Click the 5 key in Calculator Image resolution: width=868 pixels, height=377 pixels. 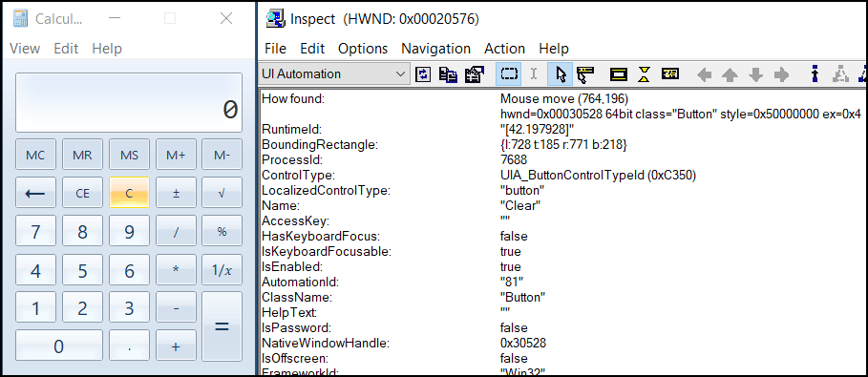coord(82,269)
